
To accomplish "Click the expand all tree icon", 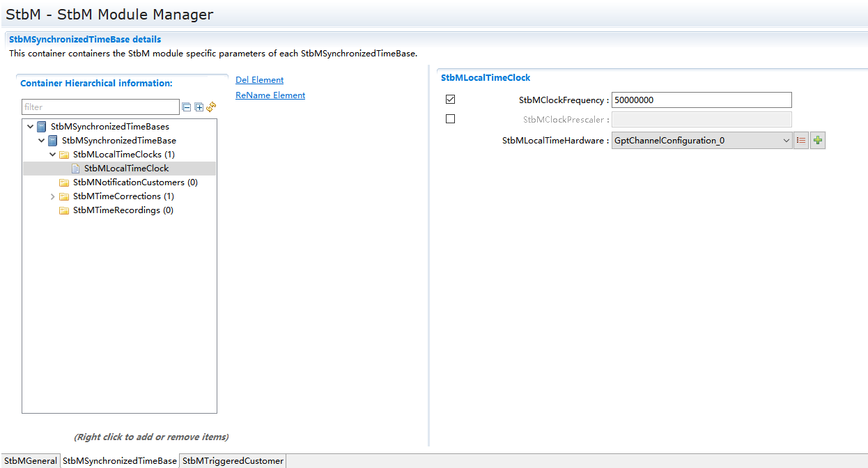I will [x=199, y=107].
